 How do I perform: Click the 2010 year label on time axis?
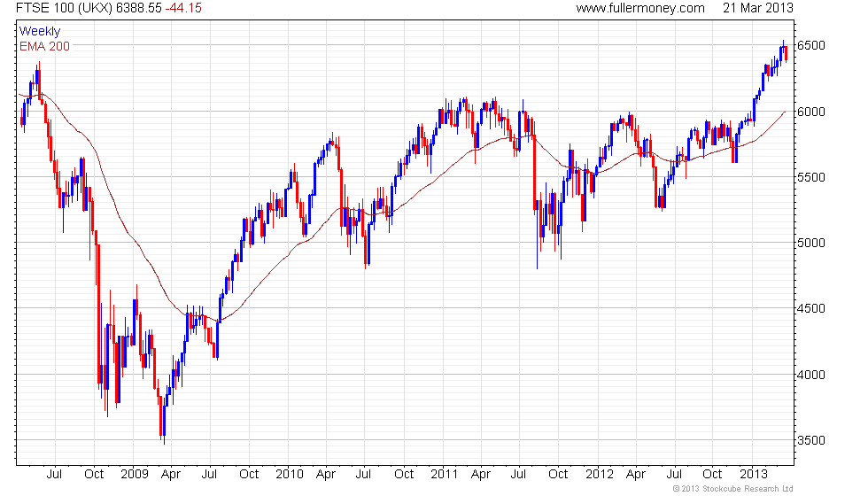pos(290,475)
